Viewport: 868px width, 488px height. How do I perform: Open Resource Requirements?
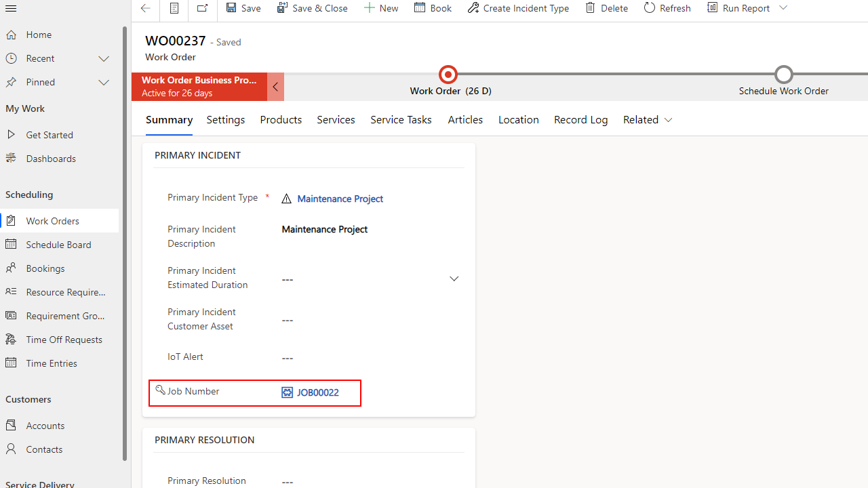(x=60, y=292)
